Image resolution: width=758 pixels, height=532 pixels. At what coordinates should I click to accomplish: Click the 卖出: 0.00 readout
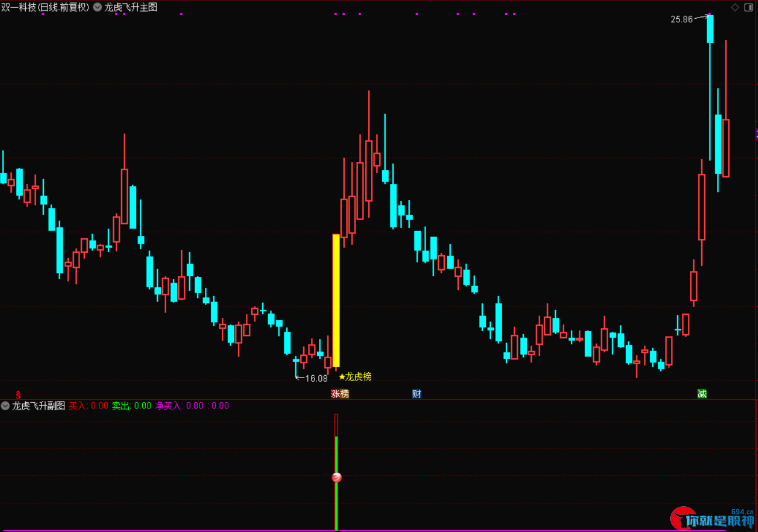[132, 406]
